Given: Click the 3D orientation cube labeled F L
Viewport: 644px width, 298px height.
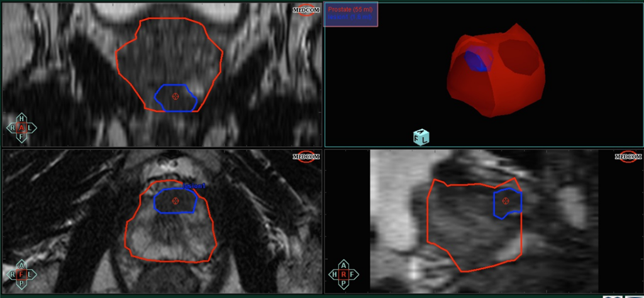Looking at the screenshot, I should [420, 138].
